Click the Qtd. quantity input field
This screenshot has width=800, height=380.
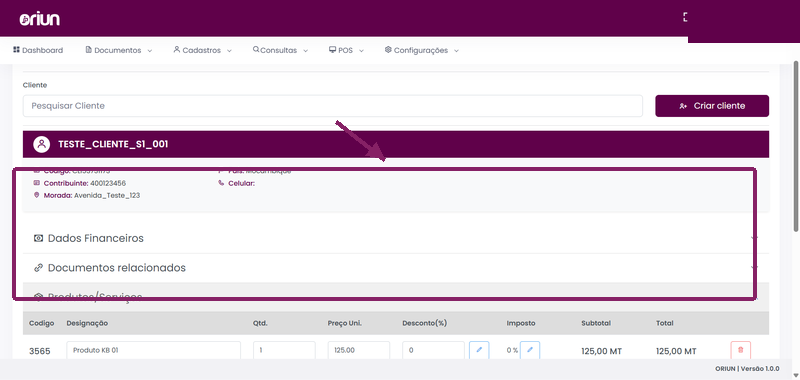284,350
